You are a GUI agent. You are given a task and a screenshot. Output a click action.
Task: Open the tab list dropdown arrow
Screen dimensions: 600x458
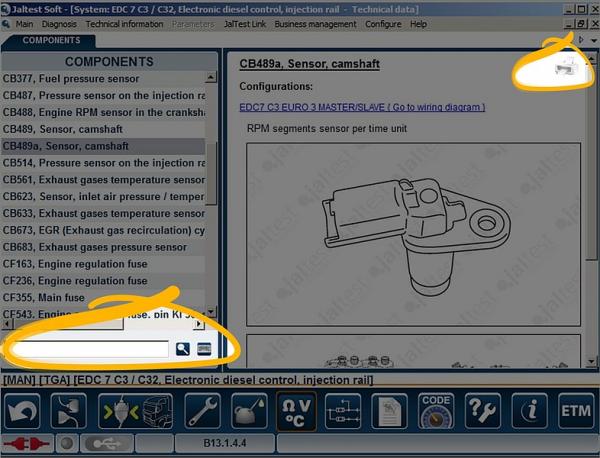click(593, 40)
